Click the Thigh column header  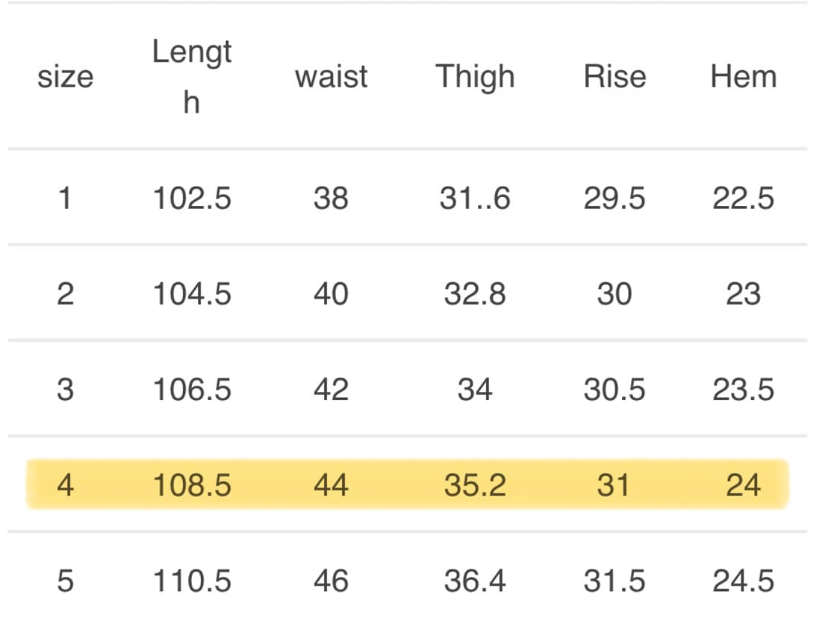(x=475, y=77)
